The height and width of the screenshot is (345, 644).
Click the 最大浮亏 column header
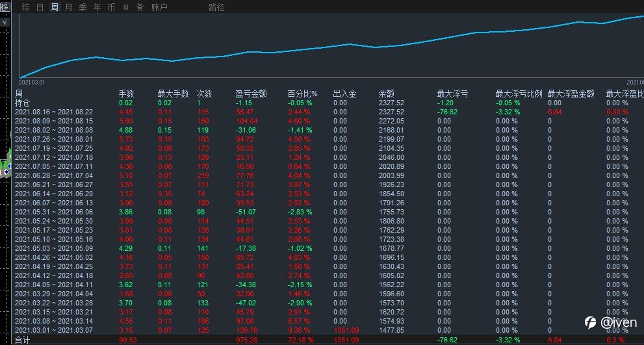coord(452,94)
